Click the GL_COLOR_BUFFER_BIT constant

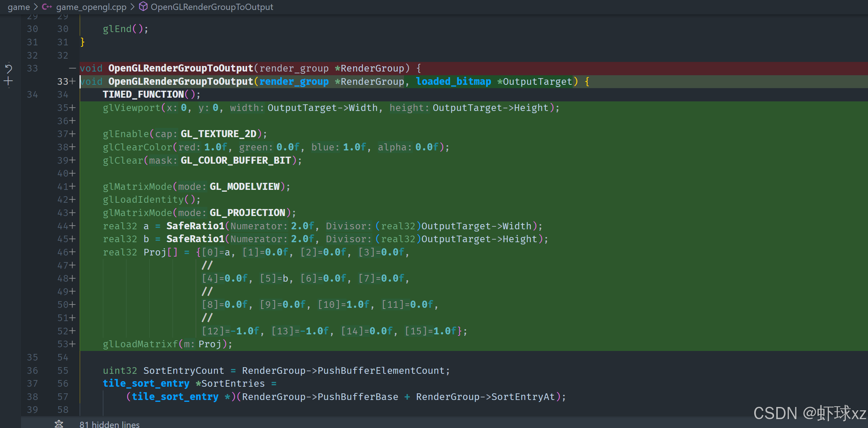tap(236, 160)
